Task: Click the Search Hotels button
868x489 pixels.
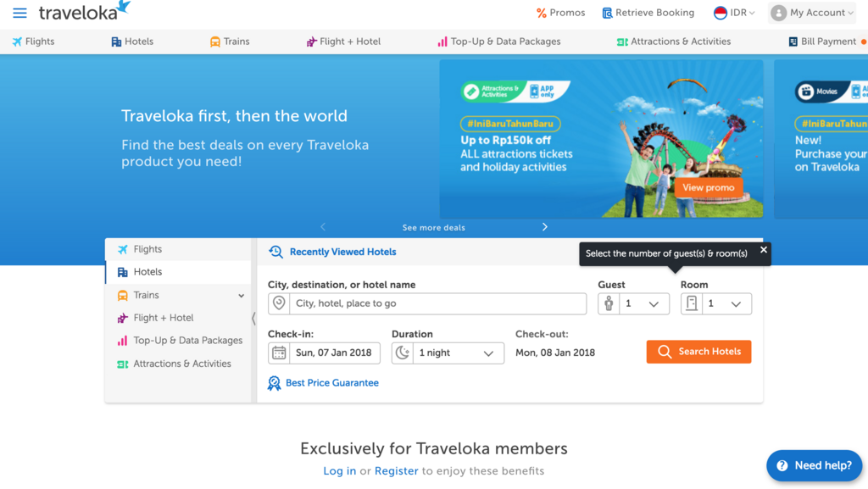Action: click(x=698, y=352)
